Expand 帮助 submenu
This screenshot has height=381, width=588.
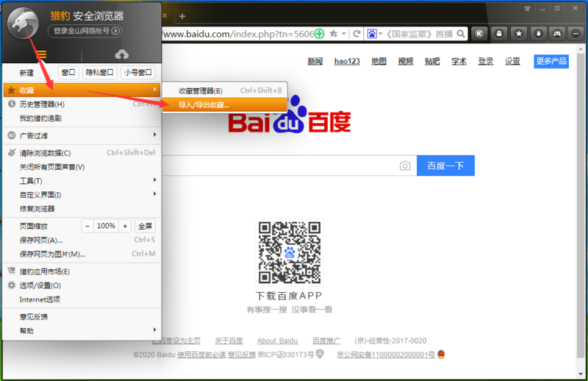[x=82, y=331]
